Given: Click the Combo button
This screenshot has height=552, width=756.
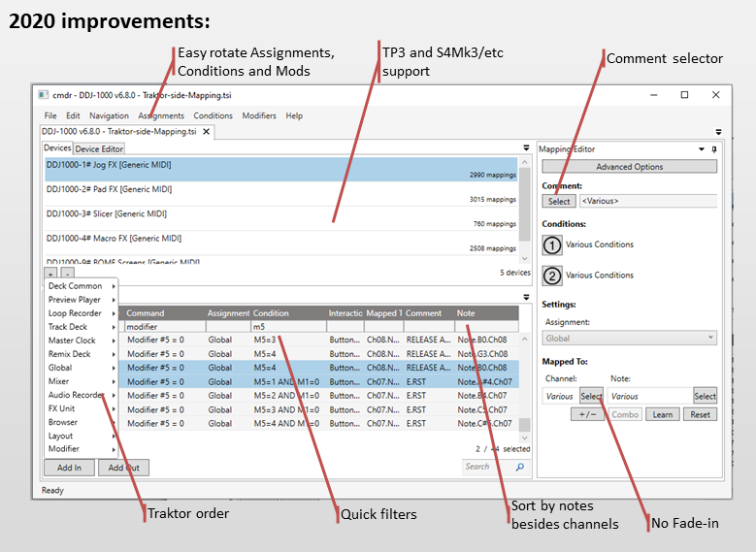Looking at the screenshot, I should [625, 414].
